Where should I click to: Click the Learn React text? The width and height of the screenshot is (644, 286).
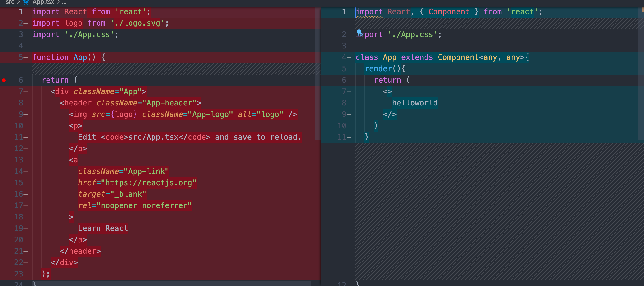tap(103, 229)
